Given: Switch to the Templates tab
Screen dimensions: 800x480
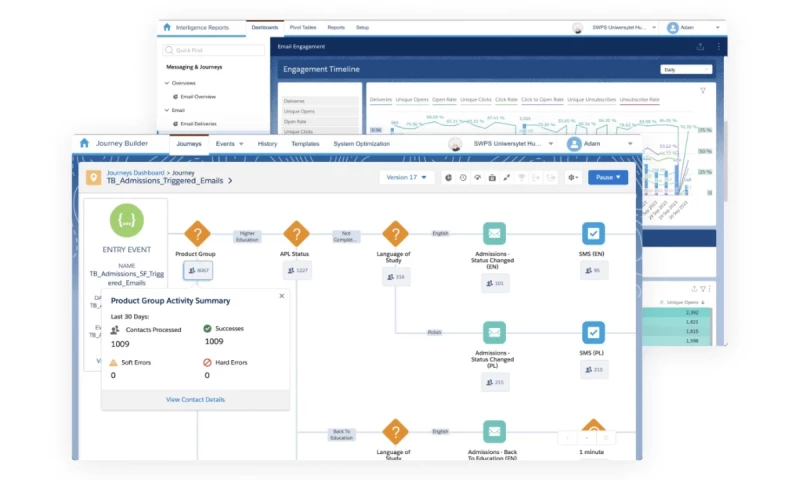Looking at the screenshot, I should click(x=305, y=144).
